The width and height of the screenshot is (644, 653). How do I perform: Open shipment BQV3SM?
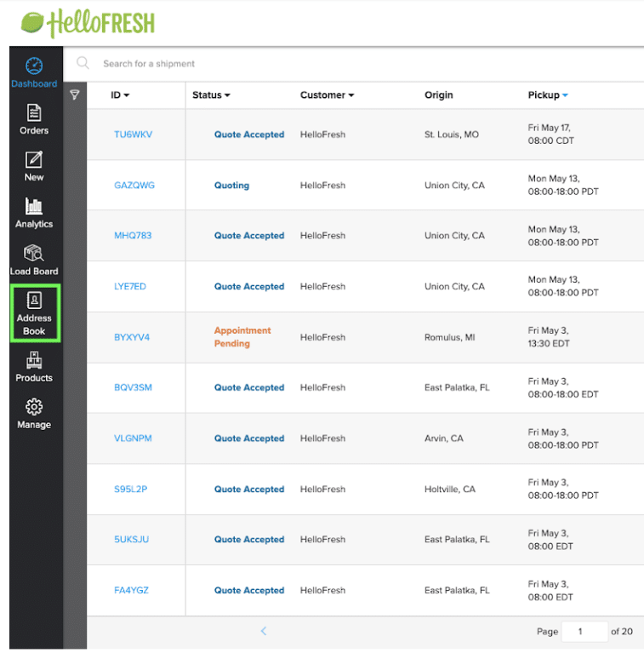[x=133, y=387]
